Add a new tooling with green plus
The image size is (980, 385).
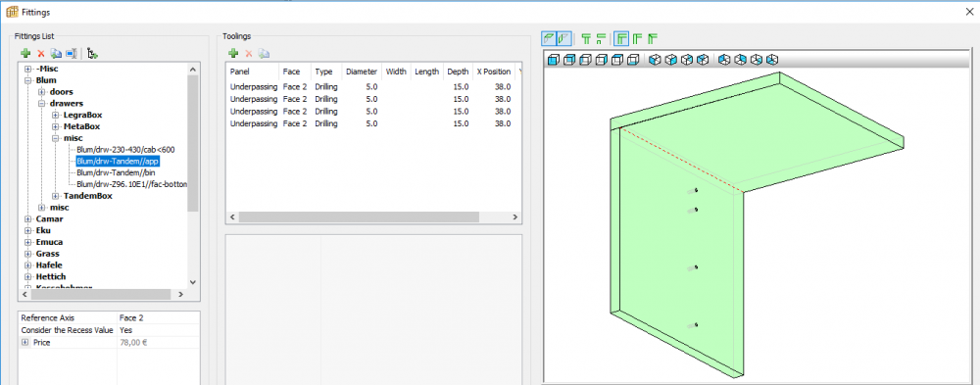232,55
